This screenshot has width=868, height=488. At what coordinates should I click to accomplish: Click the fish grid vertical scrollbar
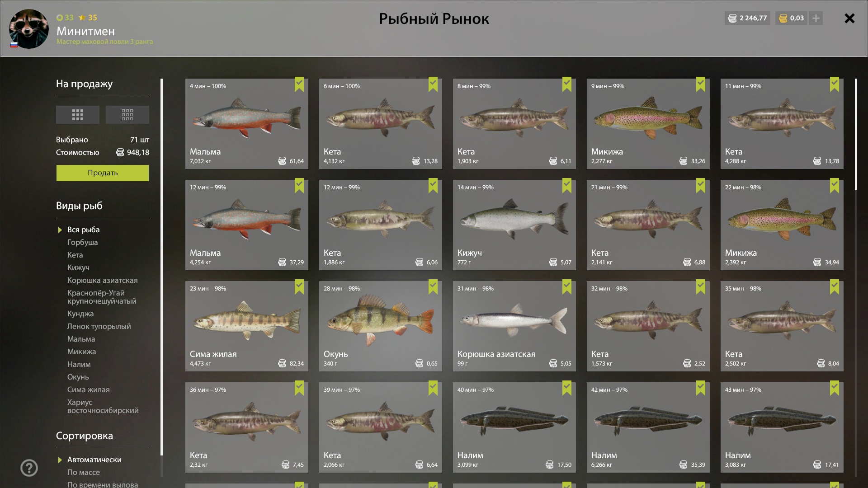856,135
